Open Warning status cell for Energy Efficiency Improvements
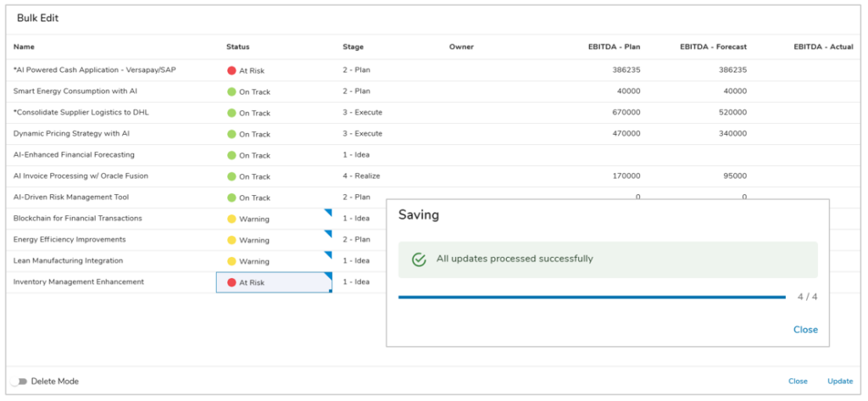The height and width of the screenshot is (401, 868). tap(274, 240)
